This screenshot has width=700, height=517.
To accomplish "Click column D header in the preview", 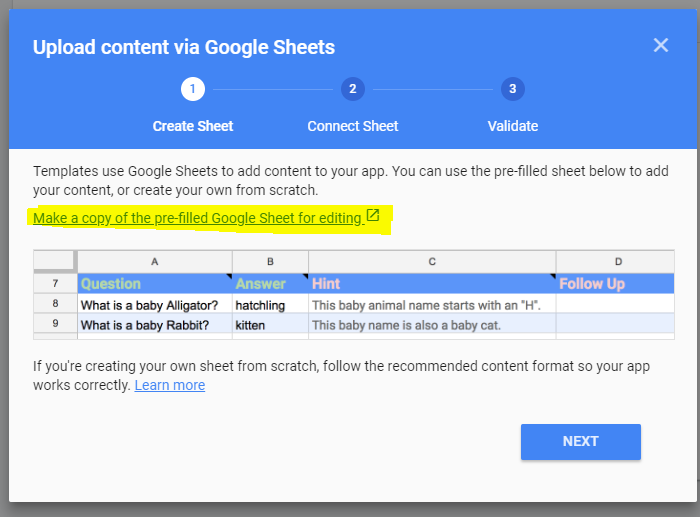I will click(x=615, y=262).
